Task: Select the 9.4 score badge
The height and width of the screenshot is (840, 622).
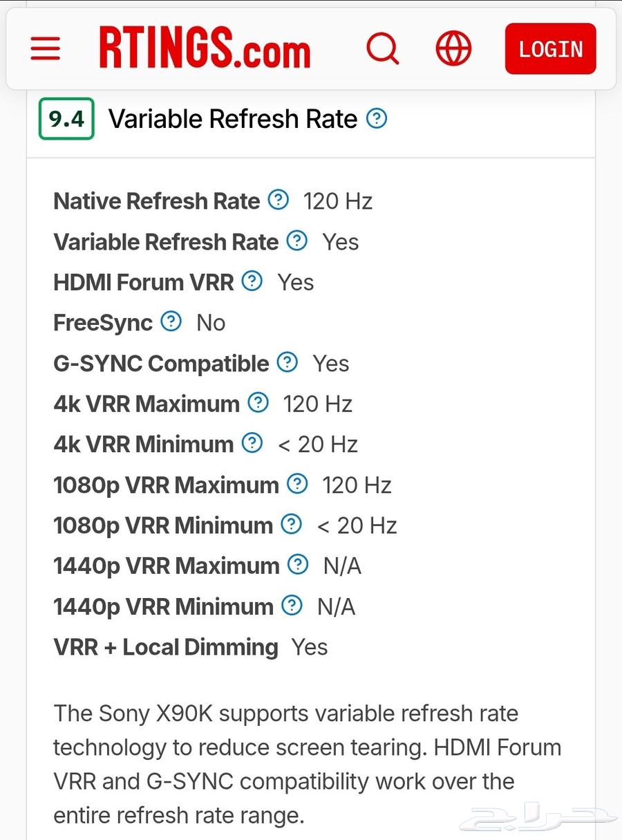Action: 66,119
